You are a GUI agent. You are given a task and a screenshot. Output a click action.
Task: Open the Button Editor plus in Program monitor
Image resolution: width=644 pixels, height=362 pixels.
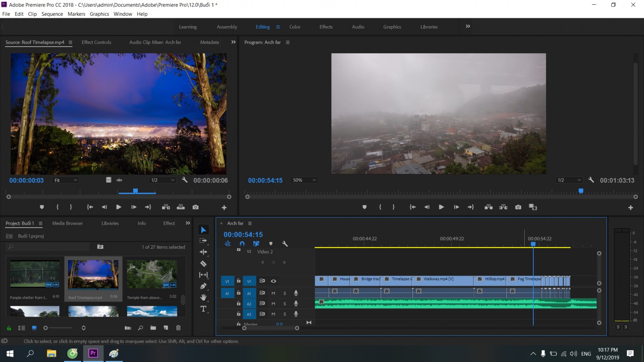tap(631, 208)
